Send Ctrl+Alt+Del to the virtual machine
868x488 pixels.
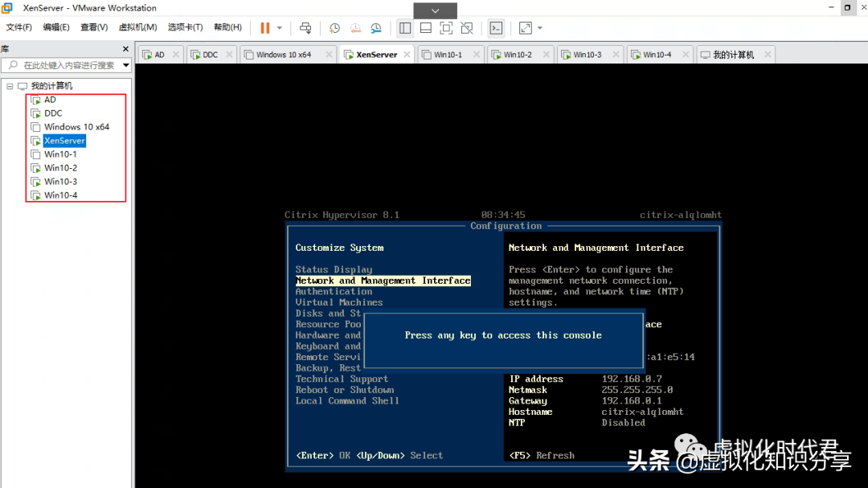coord(305,27)
